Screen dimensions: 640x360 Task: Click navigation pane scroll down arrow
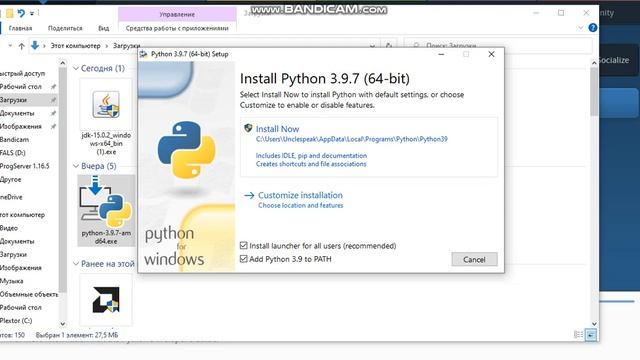tap(62, 324)
